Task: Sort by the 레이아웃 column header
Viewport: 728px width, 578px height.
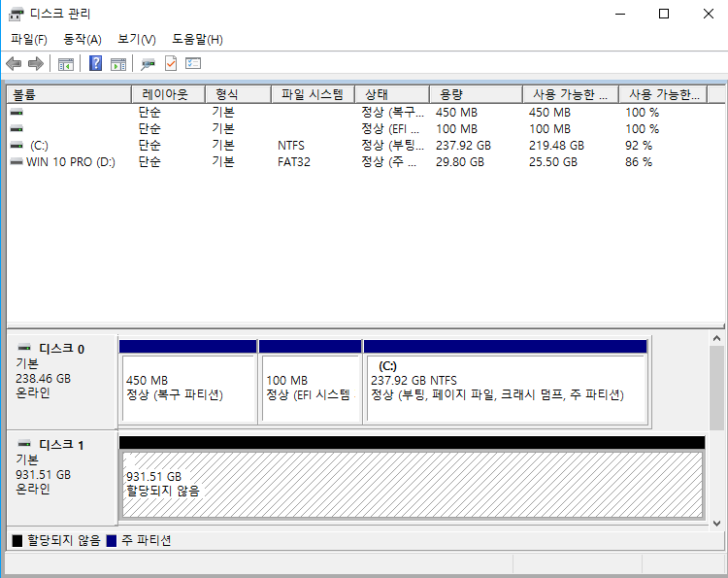Action: (168, 94)
